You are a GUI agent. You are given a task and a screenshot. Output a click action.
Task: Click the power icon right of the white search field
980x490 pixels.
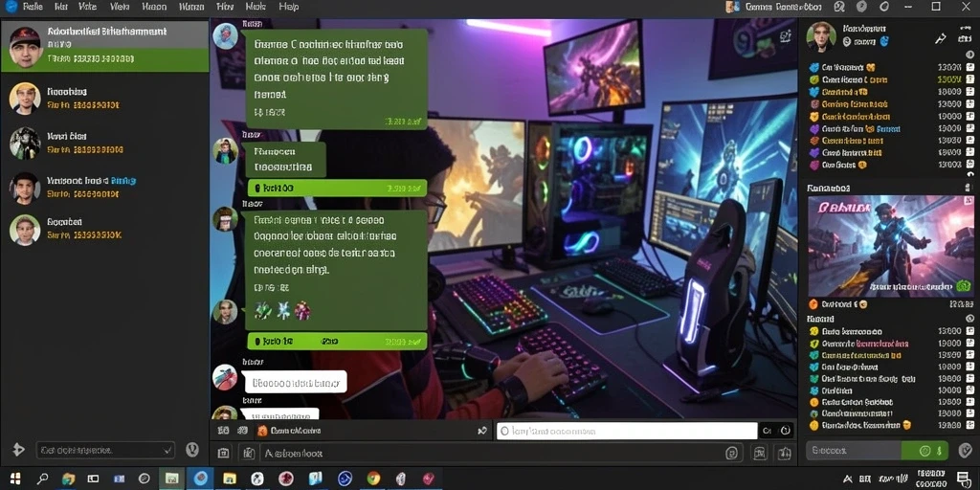786,431
